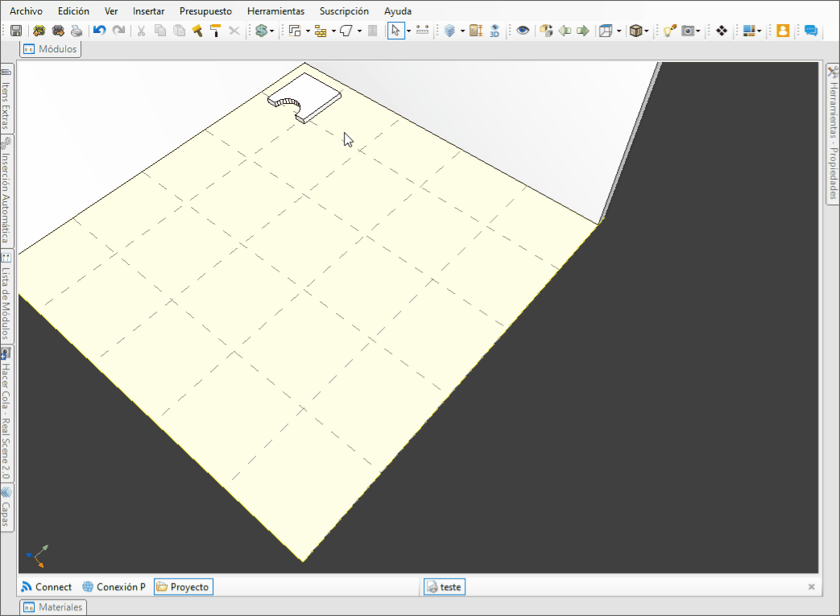The width and height of the screenshot is (840, 616).
Task: Click the Delete X icon
Action: [x=234, y=31]
